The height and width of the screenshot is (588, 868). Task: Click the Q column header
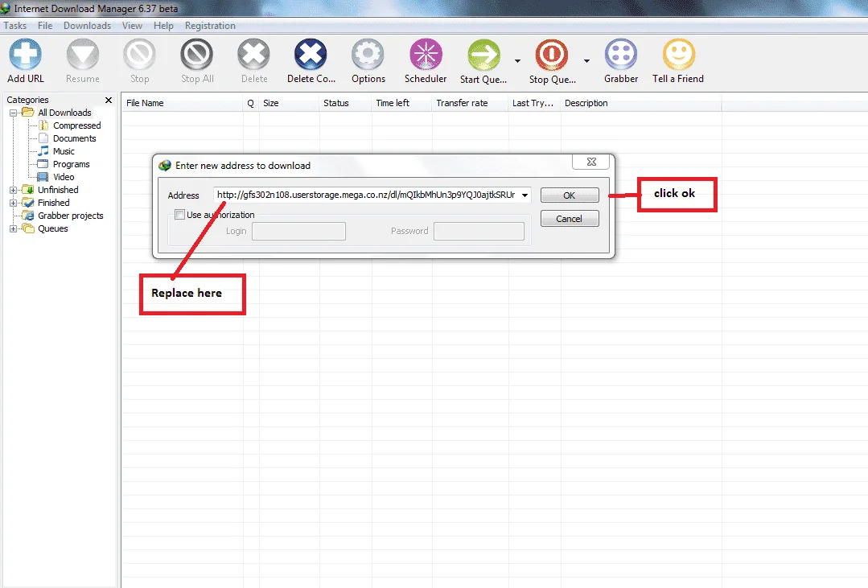[x=251, y=103]
